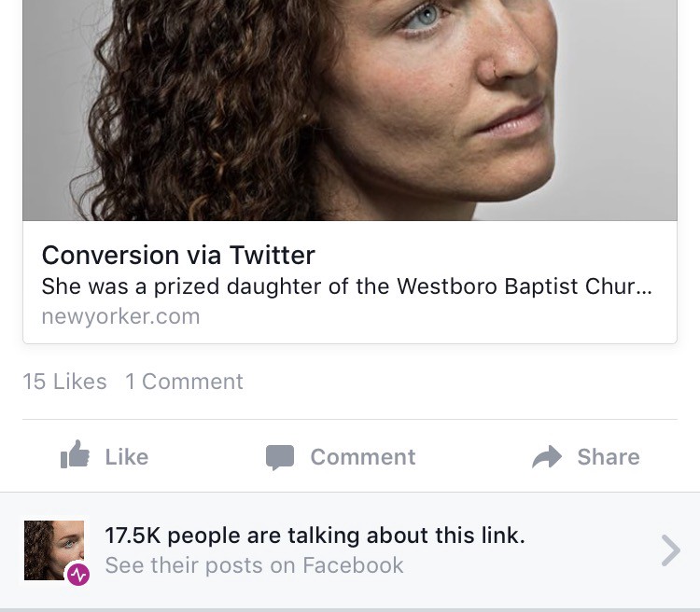
Task: Tap the small trending thumbnail photo
Action: [54, 549]
